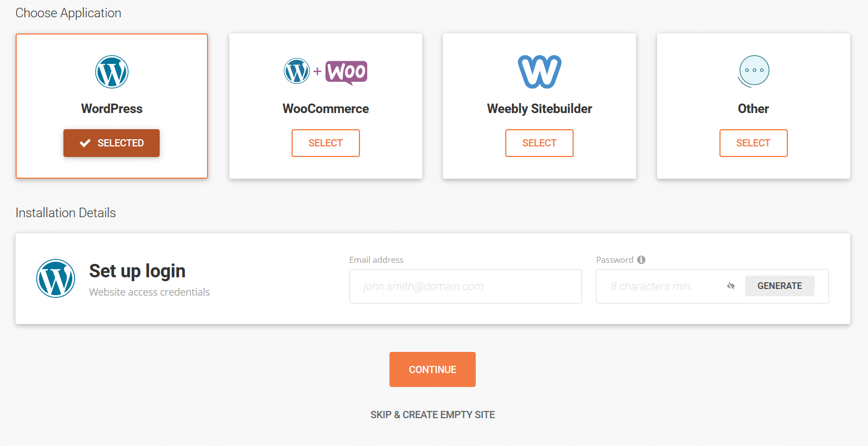Click the Other chat bubble icon
Image resolution: width=868 pixels, height=446 pixels.
tap(753, 72)
